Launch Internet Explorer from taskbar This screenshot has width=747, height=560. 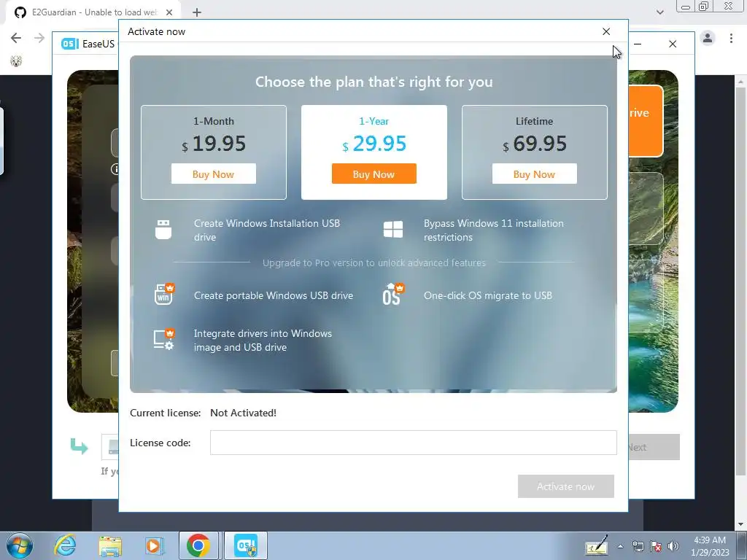[65, 545]
